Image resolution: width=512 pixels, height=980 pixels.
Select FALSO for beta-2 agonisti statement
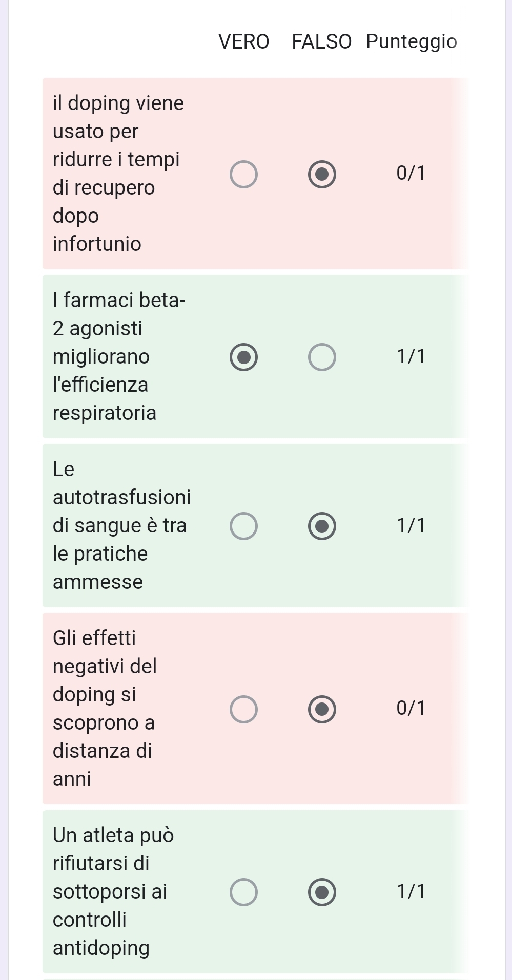322,357
